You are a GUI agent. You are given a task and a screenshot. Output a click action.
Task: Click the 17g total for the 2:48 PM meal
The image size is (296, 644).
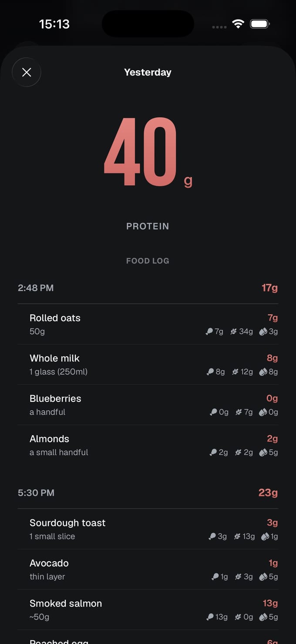coord(269,288)
